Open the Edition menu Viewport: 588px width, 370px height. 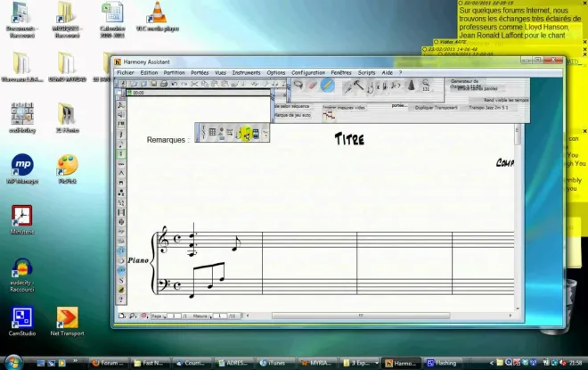click(x=149, y=73)
